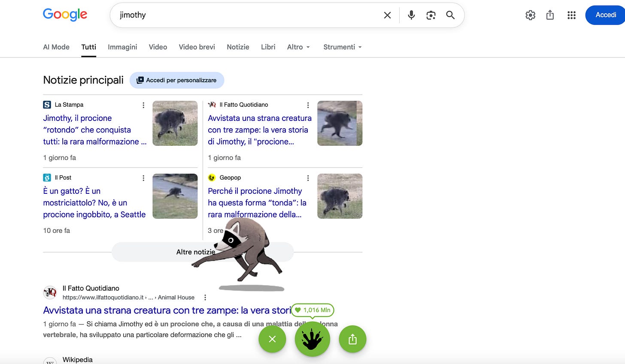This screenshot has width=625, height=364.
Task: Clear the search box with X
Action: [x=387, y=15]
